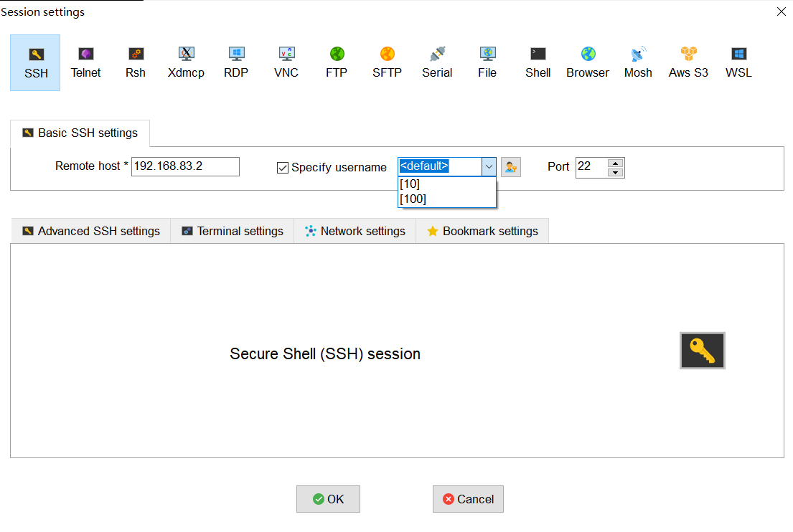Edit the Remote host field

pos(185,166)
